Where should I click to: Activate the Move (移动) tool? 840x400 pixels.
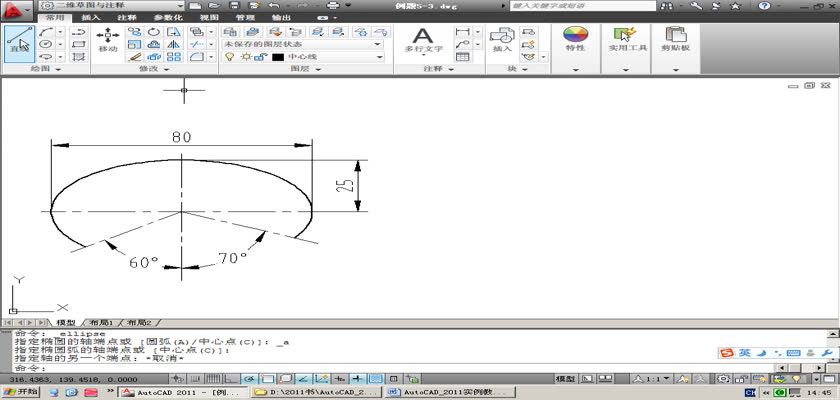coord(108,40)
